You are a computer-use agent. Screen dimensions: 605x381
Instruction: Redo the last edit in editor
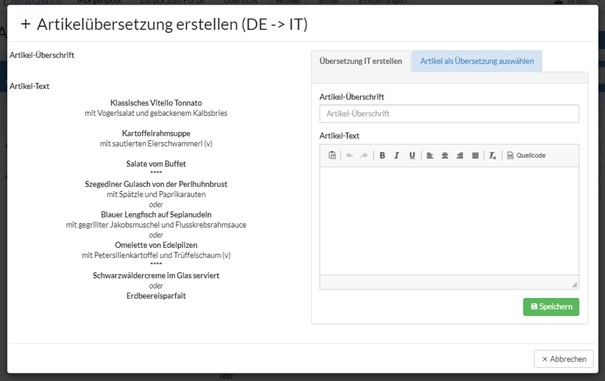[364, 155]
